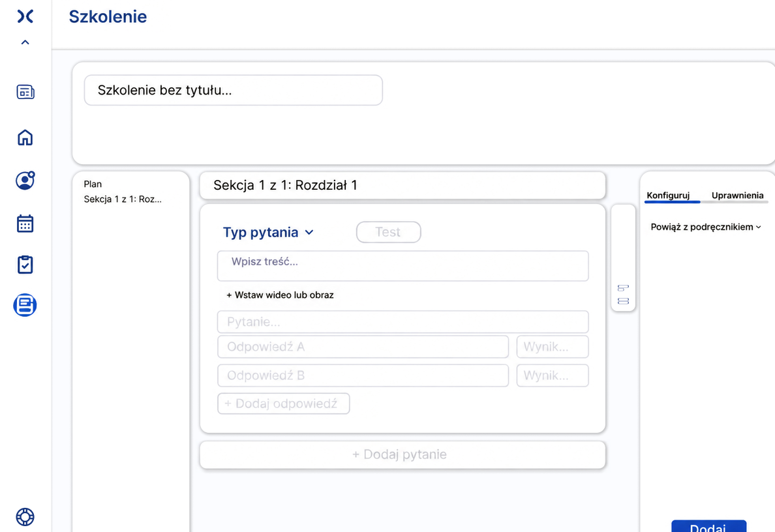
Task: Open the user profile icon
Action: point(25,181)
